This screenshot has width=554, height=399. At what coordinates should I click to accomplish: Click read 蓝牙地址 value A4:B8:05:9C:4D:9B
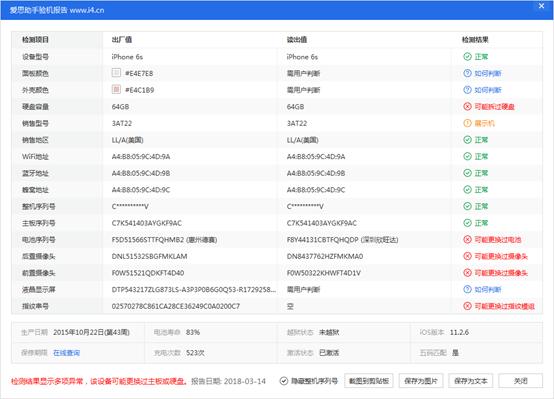(x=316, y=173)
